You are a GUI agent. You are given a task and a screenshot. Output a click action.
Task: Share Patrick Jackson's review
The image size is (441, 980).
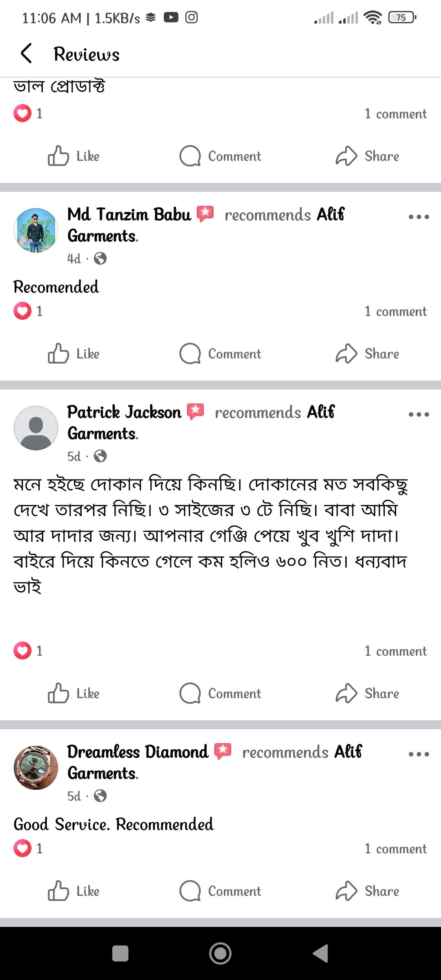click(367, 693)
